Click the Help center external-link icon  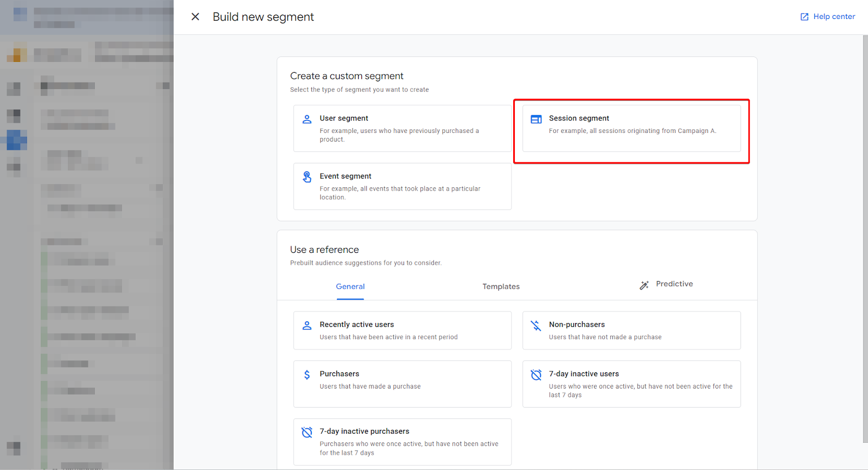[x=805, y=17]
